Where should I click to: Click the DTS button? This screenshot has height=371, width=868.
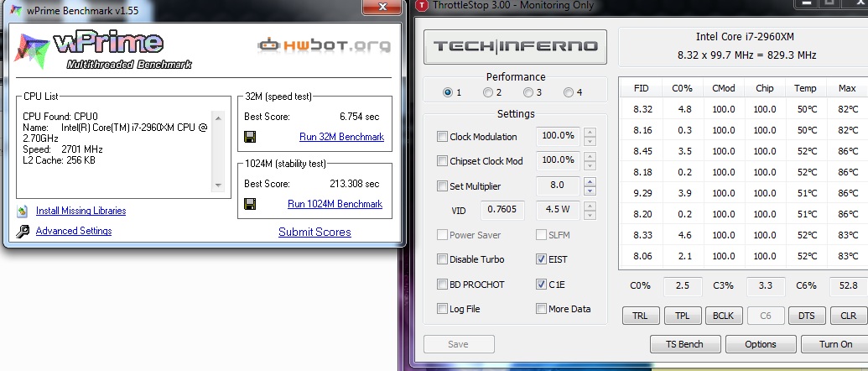pyautogui.click(x=807, y=316)
